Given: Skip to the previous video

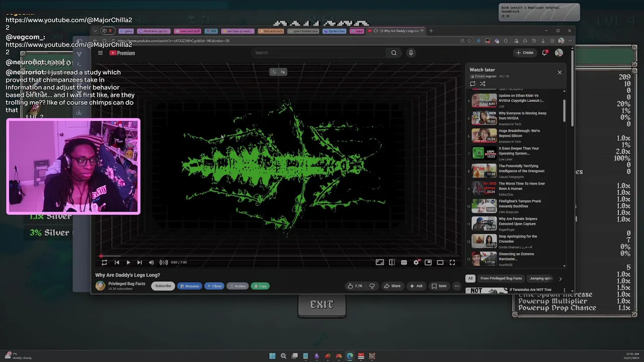Looking at the screenshot, I should coord(117,262).
